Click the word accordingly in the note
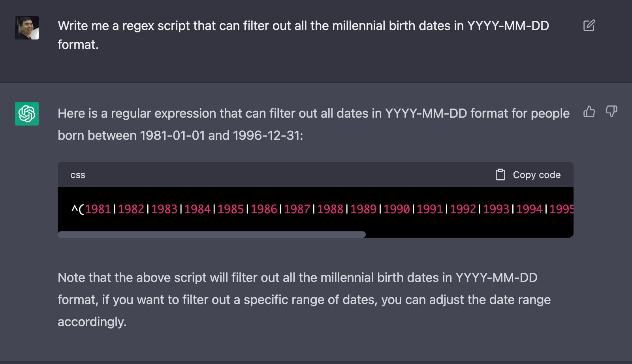 click(x=92, y=322)
